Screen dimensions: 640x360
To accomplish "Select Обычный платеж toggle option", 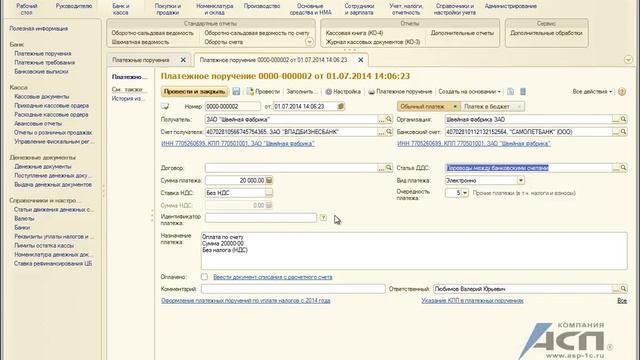I will click(x=428, y=107).
